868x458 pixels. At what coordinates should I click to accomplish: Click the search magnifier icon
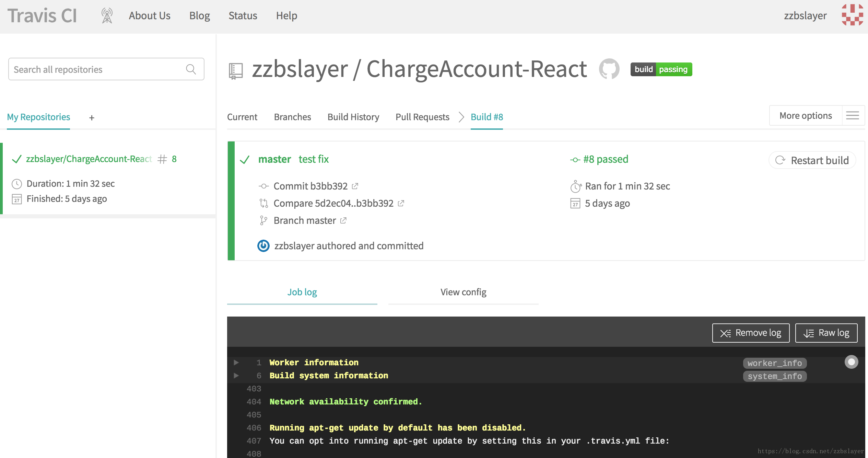(191, 69)
